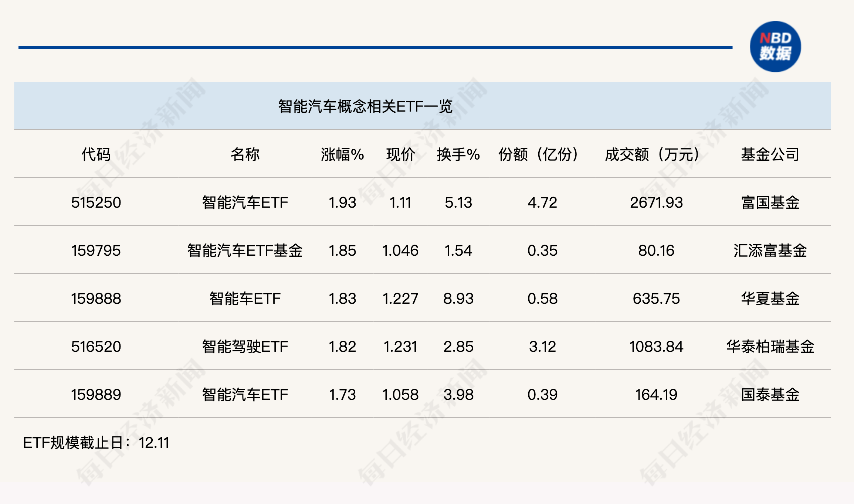
Task: Click the 换手% column header
Action: (x=458, y=154)
